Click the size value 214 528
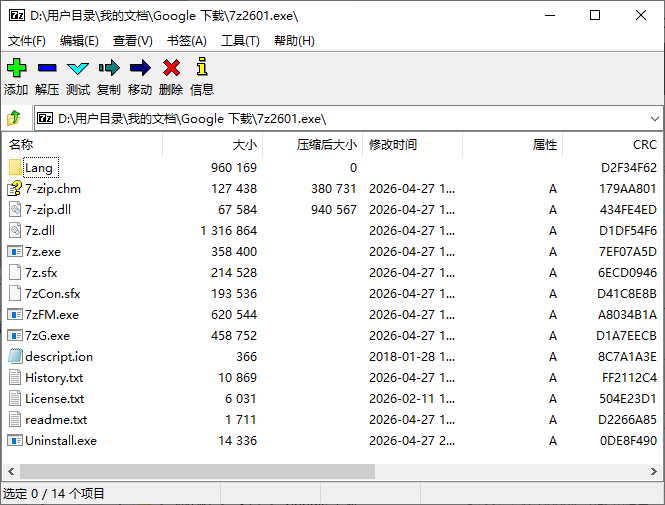This screenshot has height=505, width=665. (234, 273)
